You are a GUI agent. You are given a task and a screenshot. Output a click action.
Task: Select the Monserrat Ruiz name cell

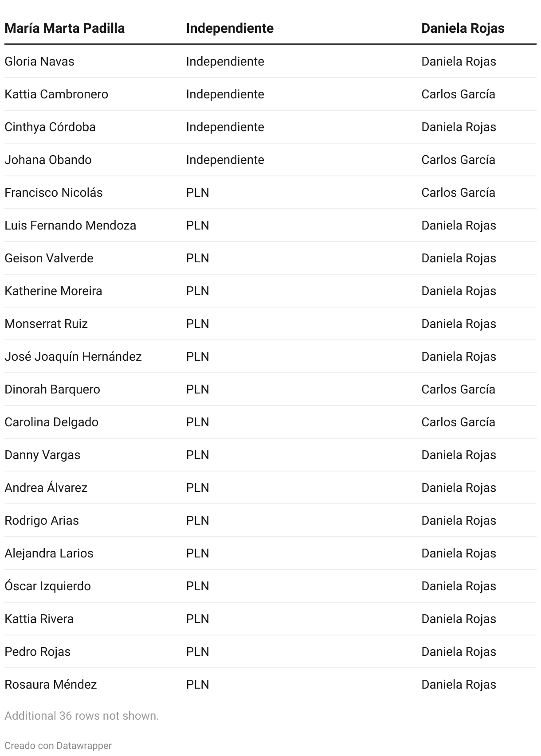pos(46,323)
